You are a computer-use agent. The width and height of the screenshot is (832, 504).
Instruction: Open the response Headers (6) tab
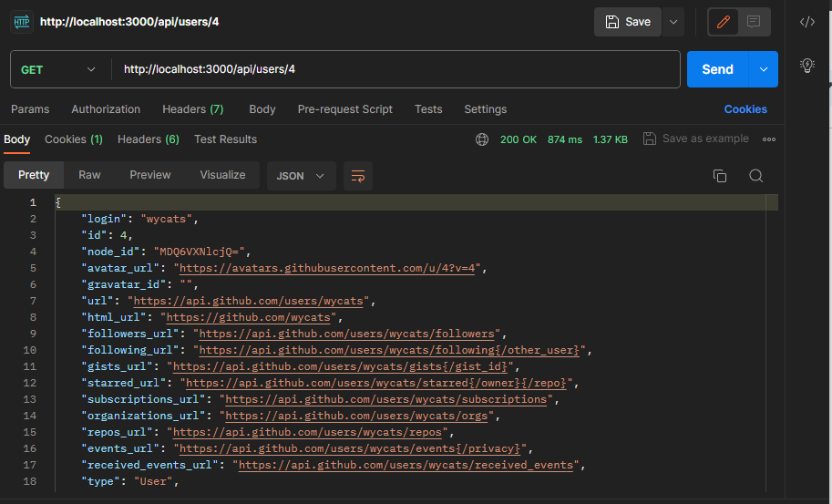pyautogui.click(x=149, y=139)
